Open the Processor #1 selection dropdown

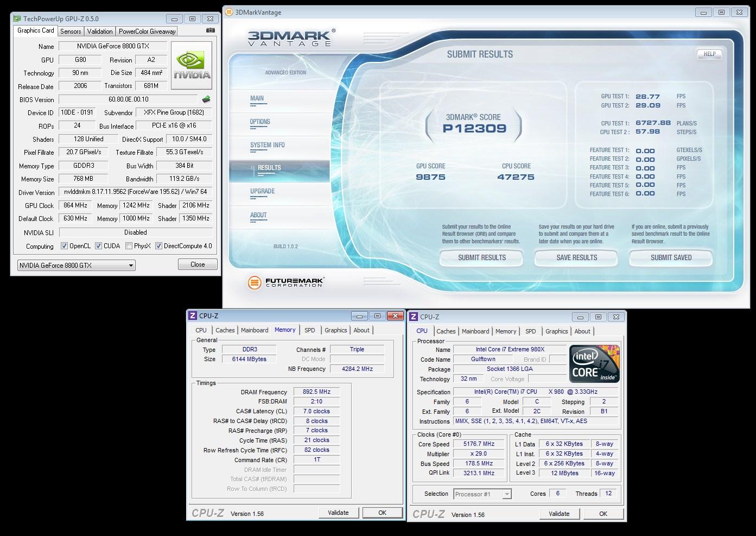pos(482,494)
